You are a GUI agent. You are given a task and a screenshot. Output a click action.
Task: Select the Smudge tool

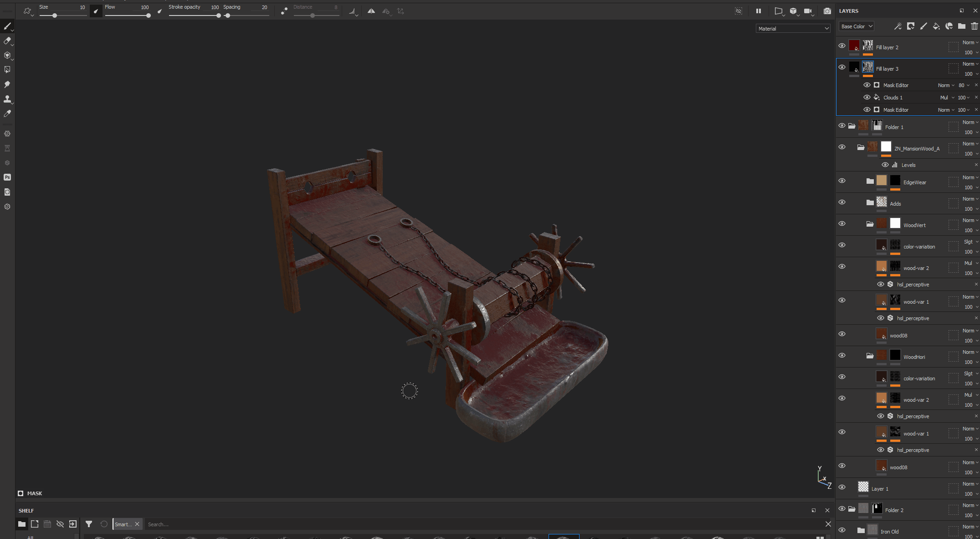point(7,84)
